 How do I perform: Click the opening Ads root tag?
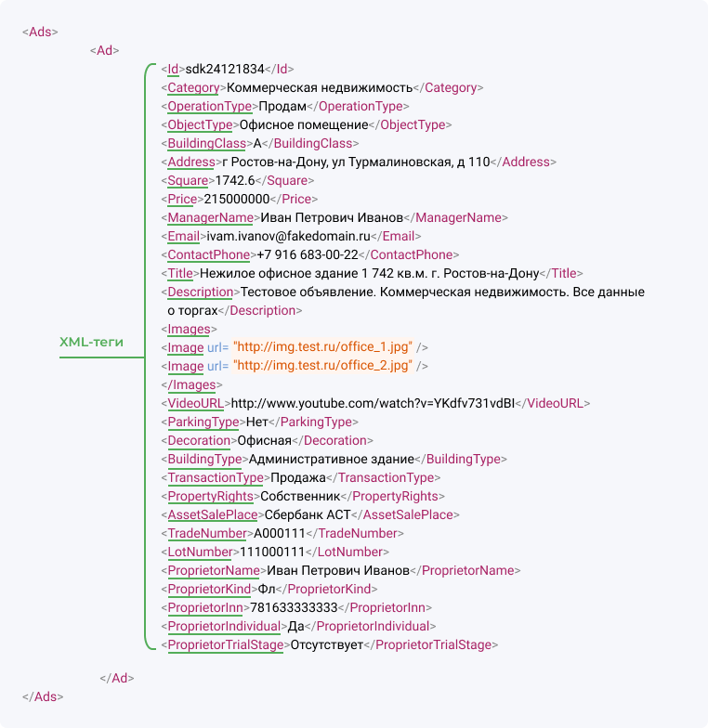(x=41, y=32)
